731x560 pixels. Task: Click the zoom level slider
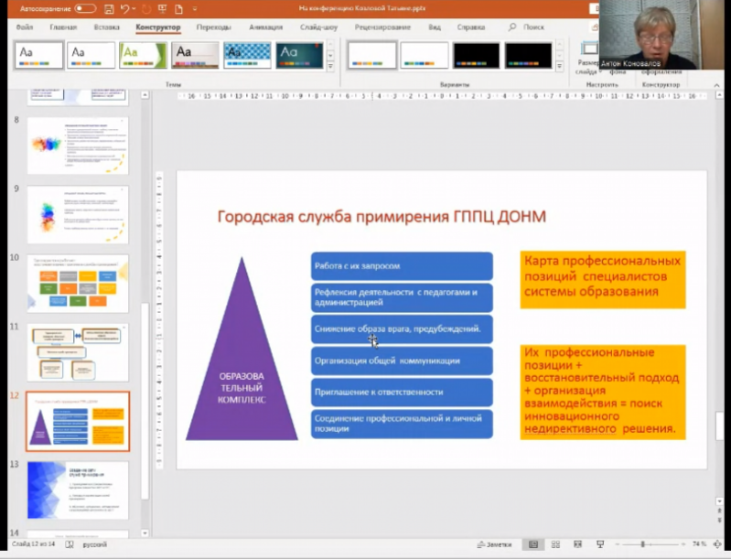point(643,544)
